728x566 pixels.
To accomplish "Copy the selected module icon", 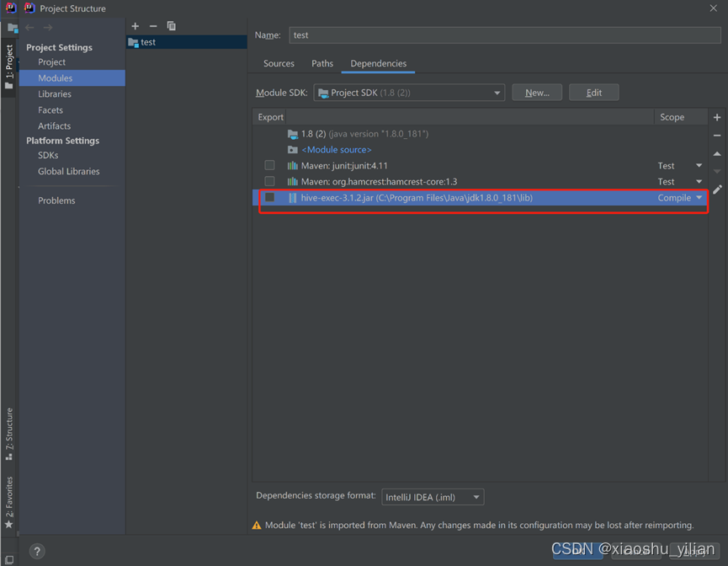I will pyautogui.click(x=172, y=26).
